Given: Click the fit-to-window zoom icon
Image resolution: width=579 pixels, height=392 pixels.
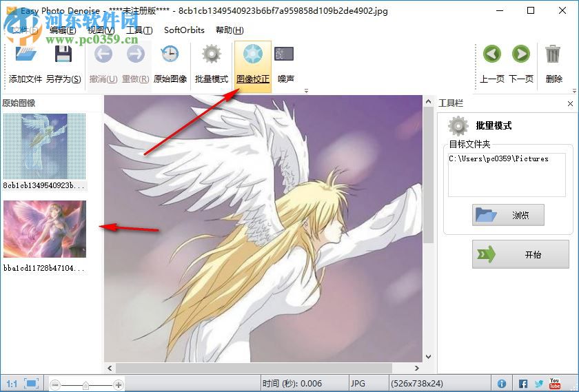Looking at the screenshot, I should point(31,384).
